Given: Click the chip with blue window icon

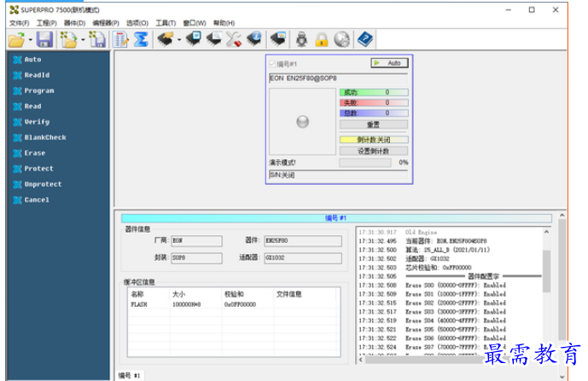Looking at the screenshot, I should coord(194,39).
